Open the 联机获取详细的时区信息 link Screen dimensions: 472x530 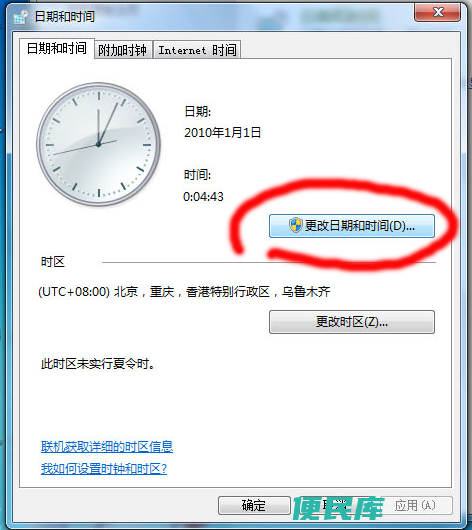107,447
